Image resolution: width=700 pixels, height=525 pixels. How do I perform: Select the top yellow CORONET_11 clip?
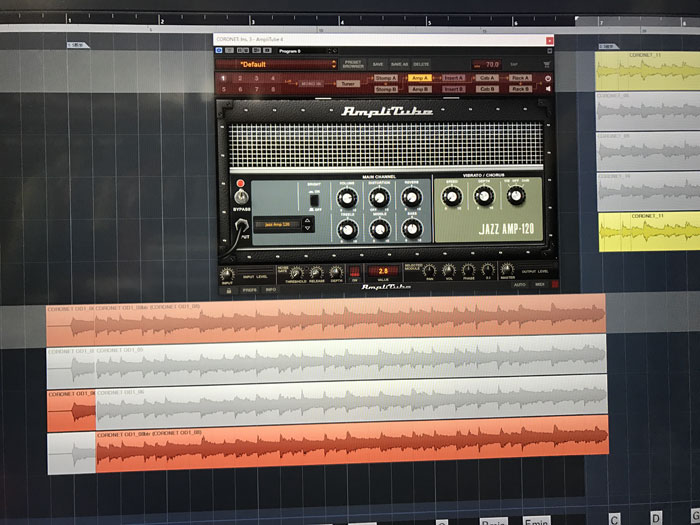coord(647,71)
